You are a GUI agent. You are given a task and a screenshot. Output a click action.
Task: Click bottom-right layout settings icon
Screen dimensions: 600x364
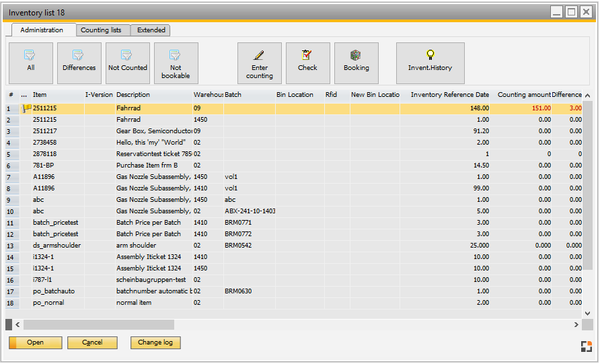pos(587,346)
